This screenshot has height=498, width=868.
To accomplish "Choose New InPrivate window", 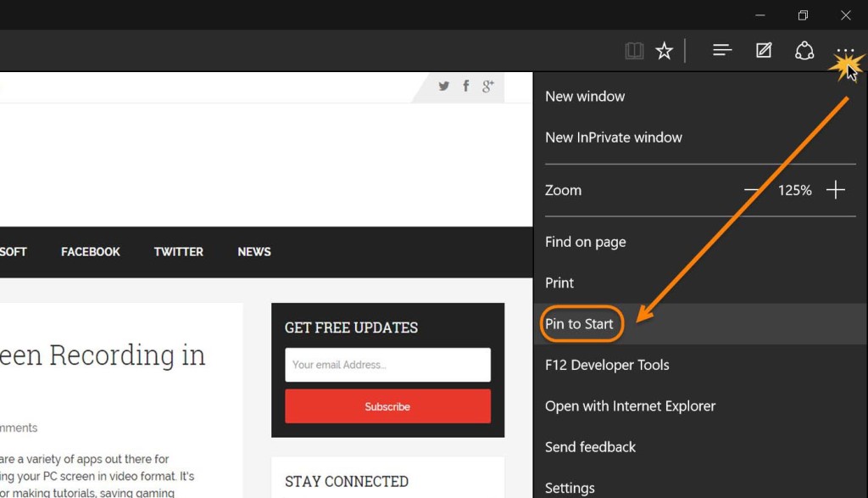I will [613, 137].
